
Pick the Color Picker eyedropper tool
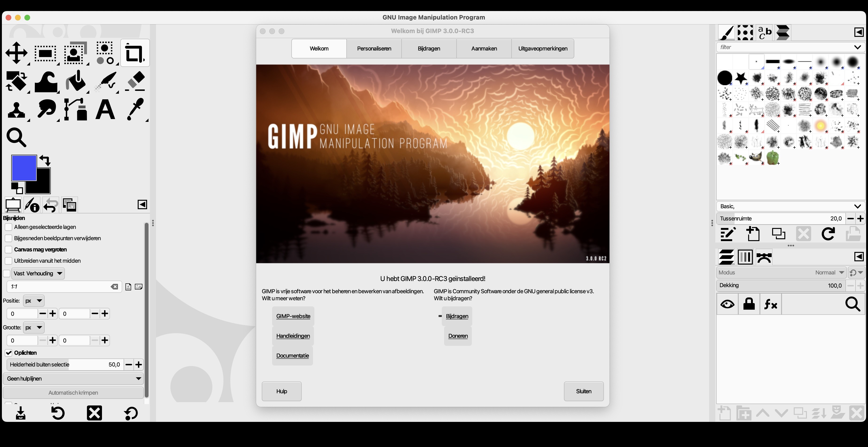[135, 110]
